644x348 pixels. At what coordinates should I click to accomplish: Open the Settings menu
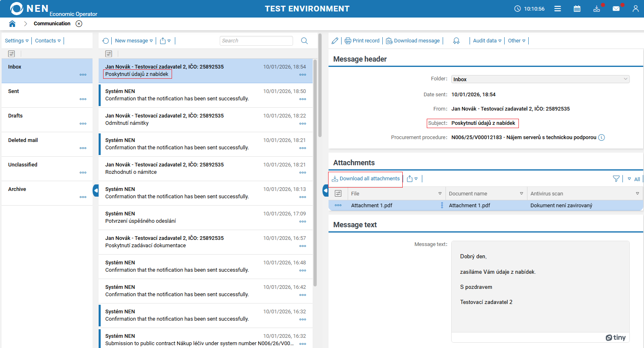click(17, 41)
